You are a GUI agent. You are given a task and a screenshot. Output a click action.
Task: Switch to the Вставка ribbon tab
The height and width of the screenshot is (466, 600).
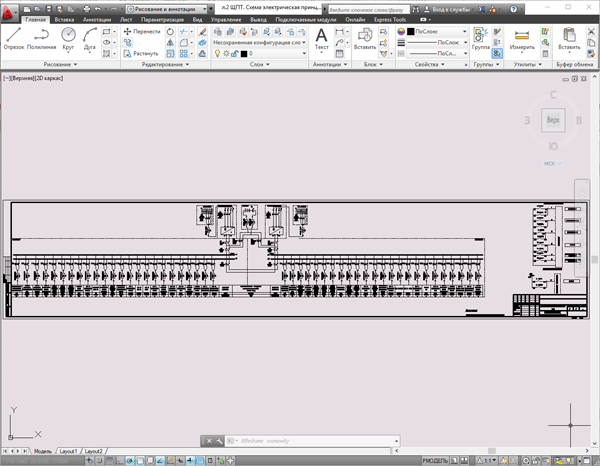point(64,19)
